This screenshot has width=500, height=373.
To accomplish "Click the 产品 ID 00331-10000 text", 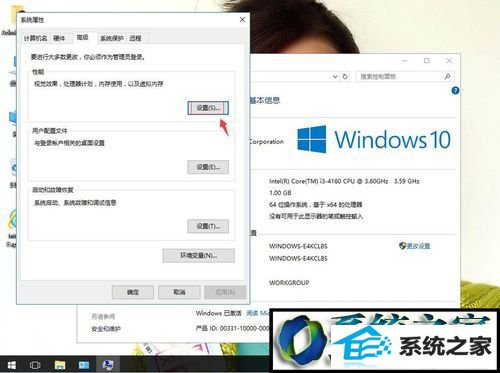I will tap(233, 328).
